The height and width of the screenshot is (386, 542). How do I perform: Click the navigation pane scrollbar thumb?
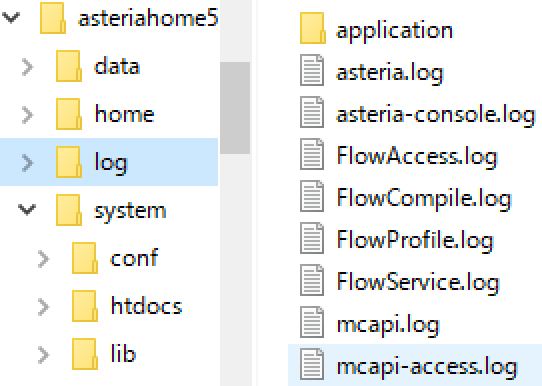point(235,108)
